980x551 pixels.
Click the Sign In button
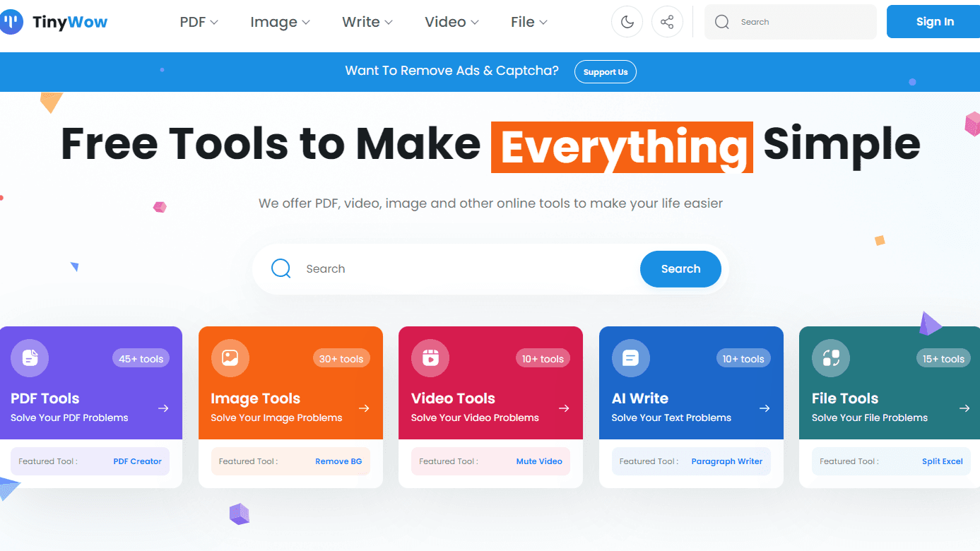tap(934, 21)
